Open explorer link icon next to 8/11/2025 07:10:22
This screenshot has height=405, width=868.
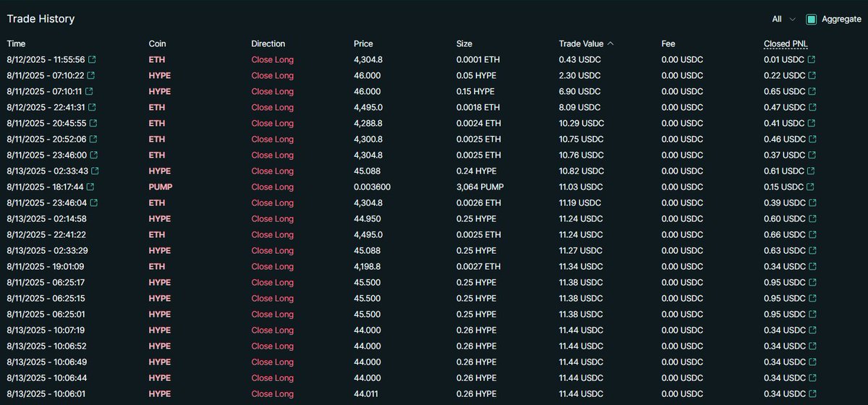(x=91, y=76)
